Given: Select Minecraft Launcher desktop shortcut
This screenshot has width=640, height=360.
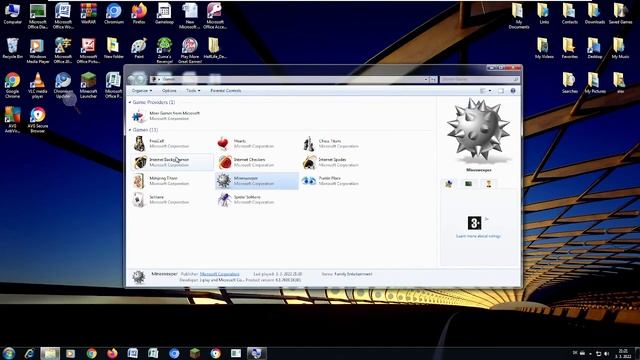Looking at the screenshot, I should click(88, 85).
